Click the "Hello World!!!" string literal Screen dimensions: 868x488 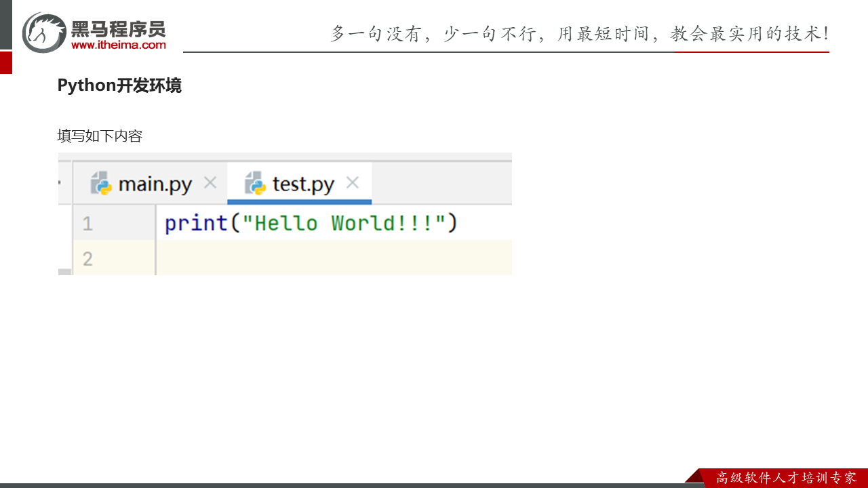pyautogui.click(x=344, y=223)
